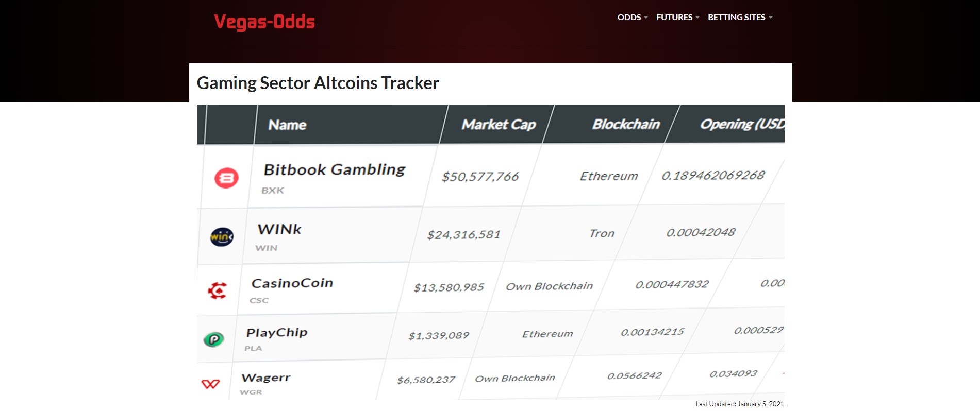The height and width of the screenshot is (411, 980).
Task: Open the CasinoCoin coin name
Action: 292,283
